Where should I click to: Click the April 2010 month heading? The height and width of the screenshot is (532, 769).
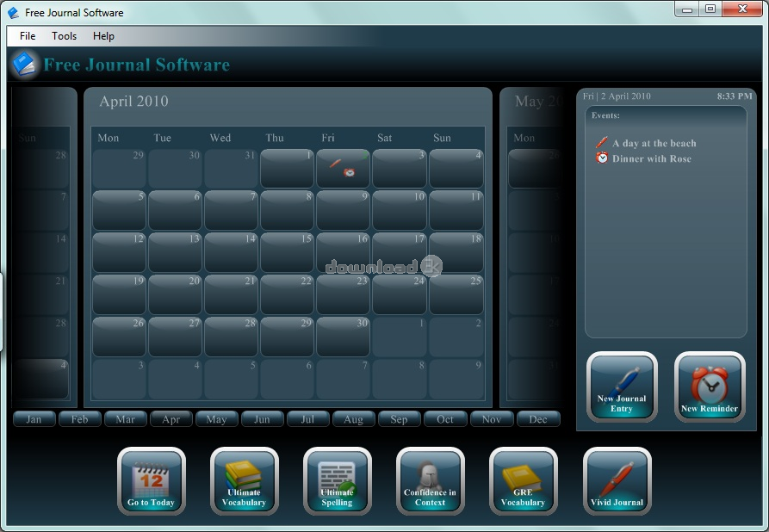[133, 101]
